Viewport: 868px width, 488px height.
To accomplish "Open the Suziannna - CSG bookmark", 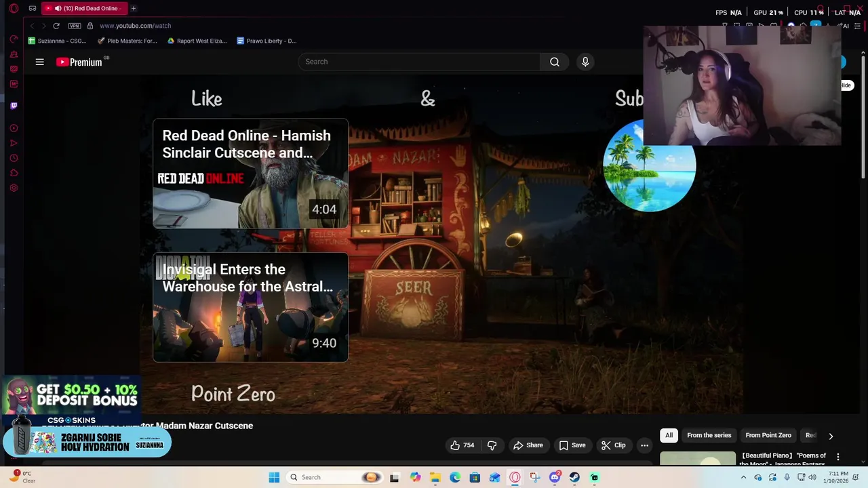I will [x=57, y=41].
